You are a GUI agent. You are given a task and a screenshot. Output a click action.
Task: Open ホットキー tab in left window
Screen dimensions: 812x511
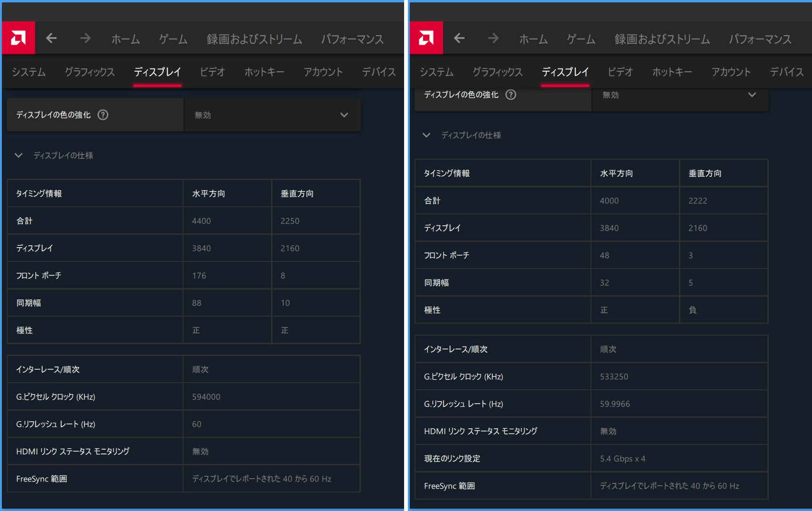[264, 72]
